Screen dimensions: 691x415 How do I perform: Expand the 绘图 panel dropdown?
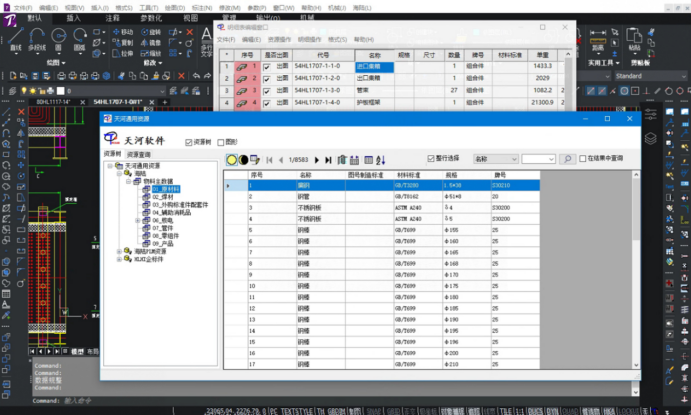(x=56, y=63)
